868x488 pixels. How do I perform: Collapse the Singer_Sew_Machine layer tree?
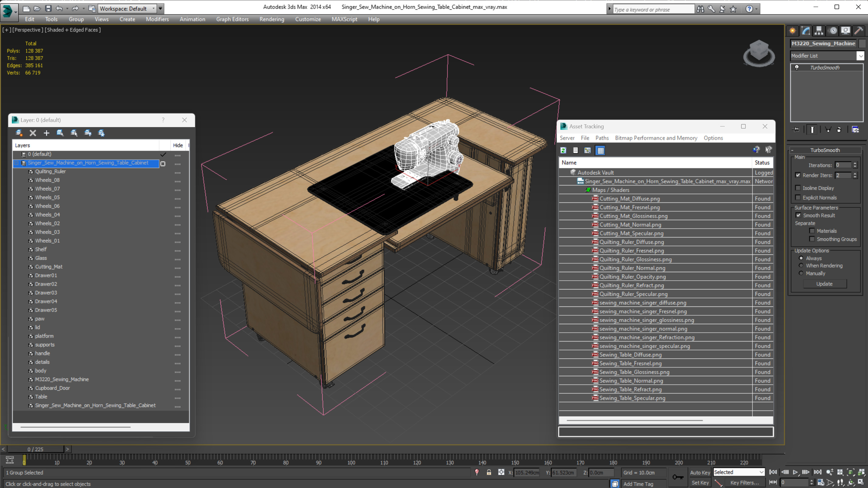[x=16, y=163]
